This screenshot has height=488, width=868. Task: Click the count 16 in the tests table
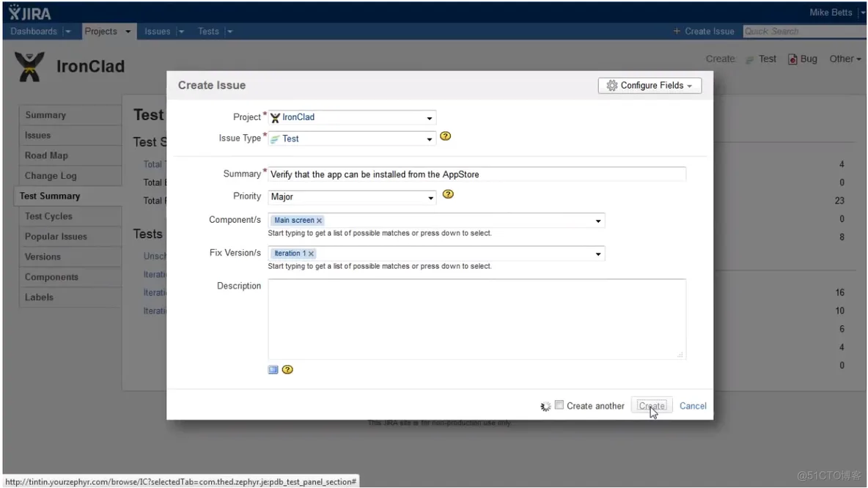(839, 292)
